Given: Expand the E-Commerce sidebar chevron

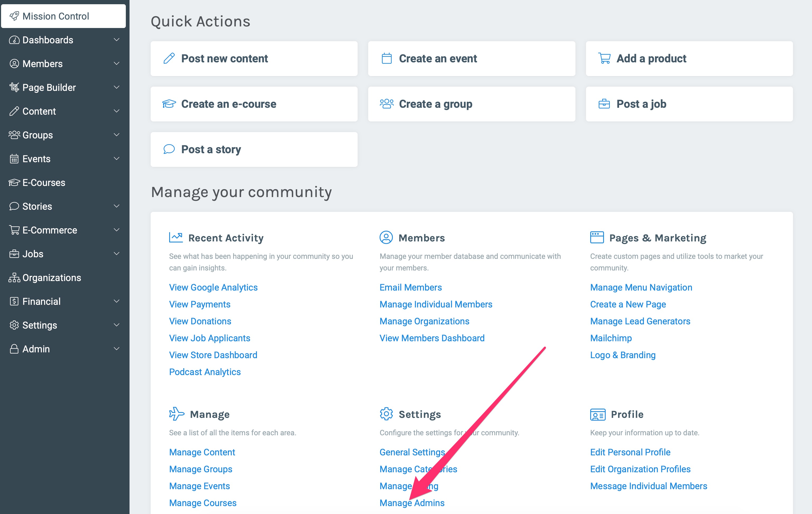Looking at the screenshot, I should click(x=116, y=230).
